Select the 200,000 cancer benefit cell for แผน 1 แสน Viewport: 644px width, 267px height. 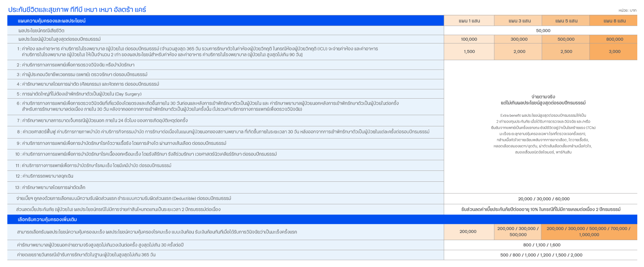(468, 231)
